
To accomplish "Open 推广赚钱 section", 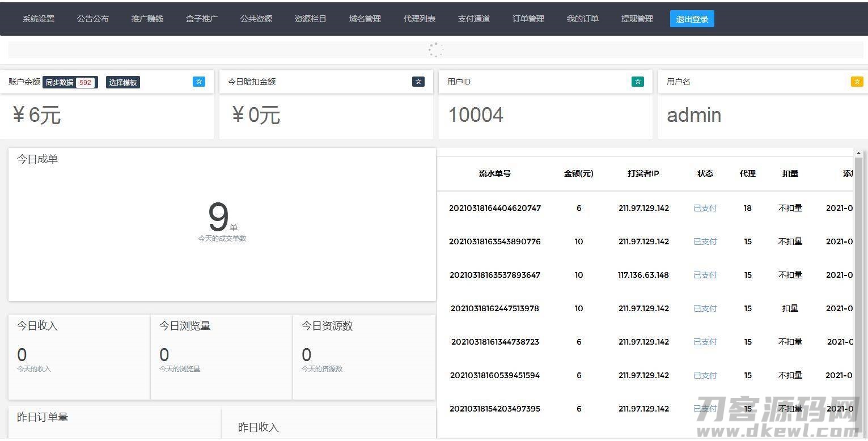I will pyautogui.click(x=147, y=19).
